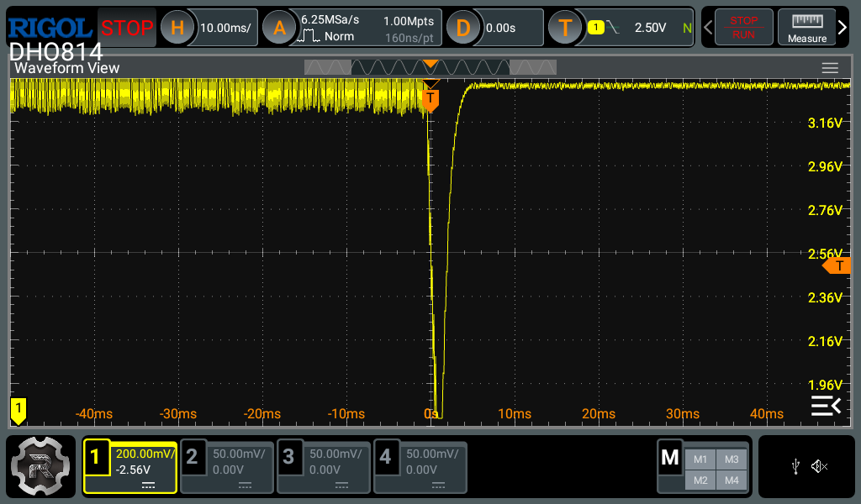The image size is (861, 504).
Task: Open the Waveform View hamburger menu
Action: click(x=830, y=68)
